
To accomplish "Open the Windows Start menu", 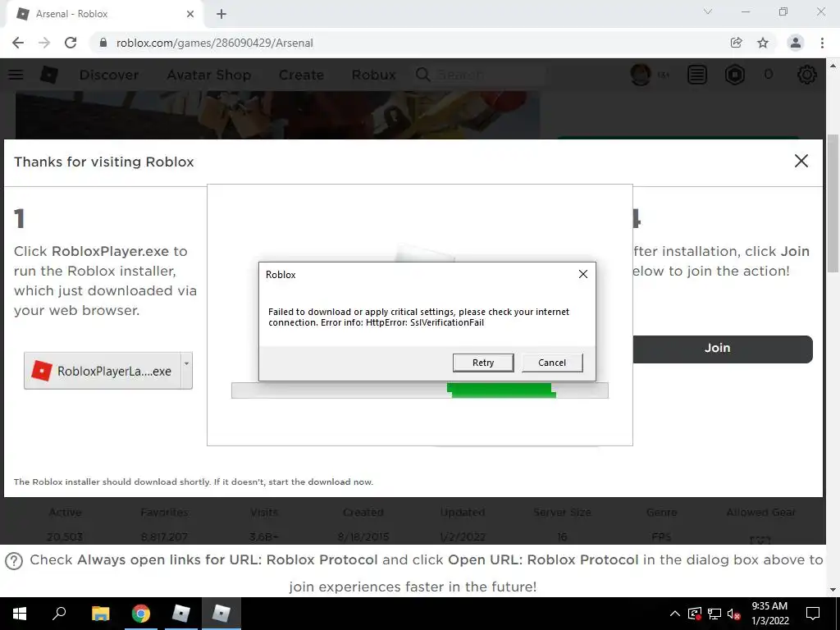I will coord(20,614).
